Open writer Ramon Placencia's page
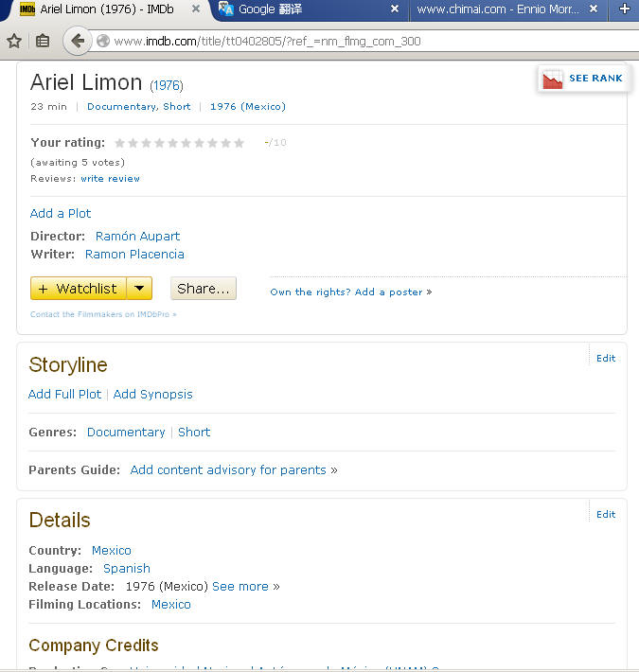 point(134,255)
